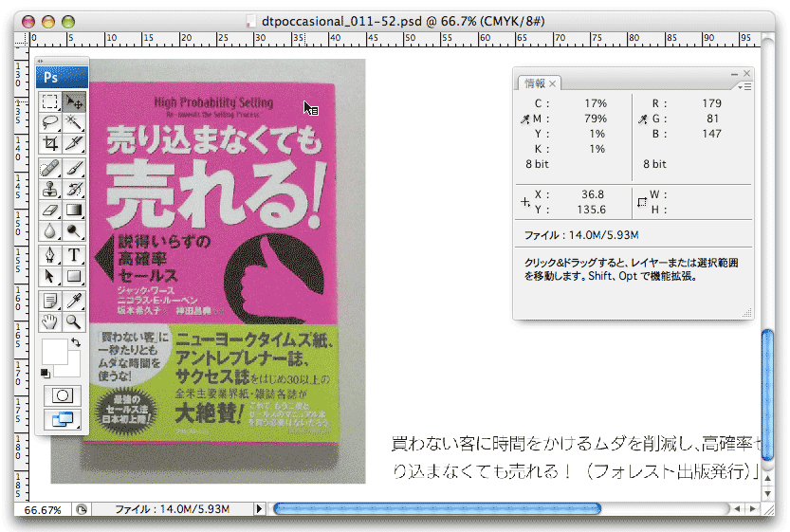
Task: Reset default foreground and background colors
Action: pyautogui.click(x=46, y=374)
